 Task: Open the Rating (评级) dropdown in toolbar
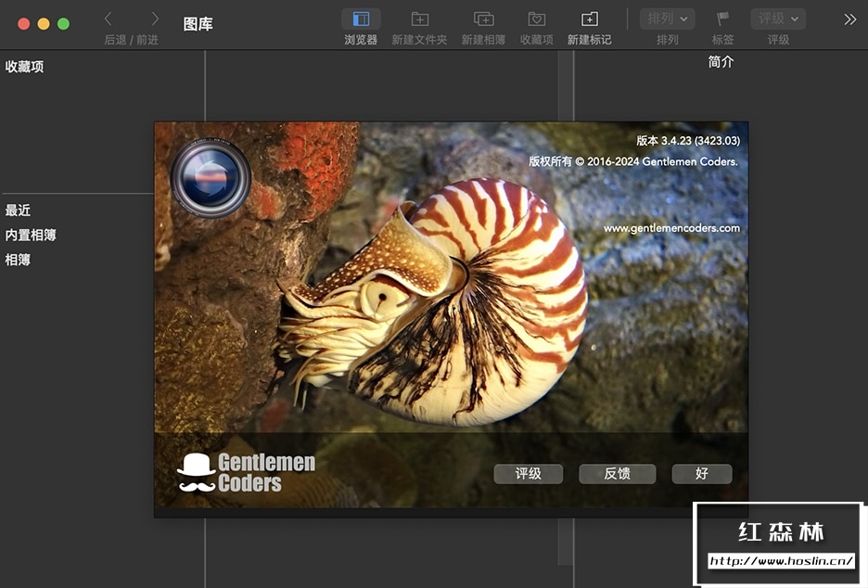coord(777,19)
